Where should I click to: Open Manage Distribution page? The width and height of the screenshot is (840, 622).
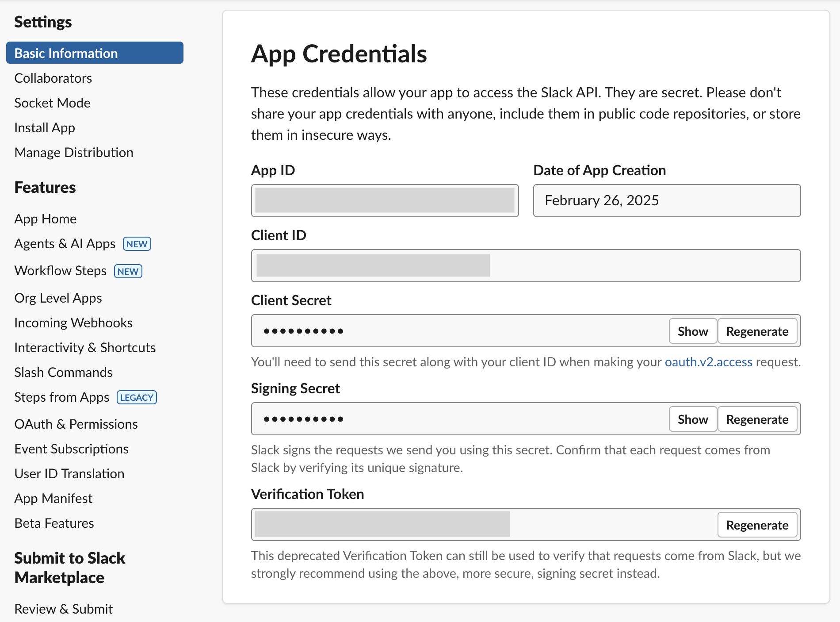[x=74, y=153]
